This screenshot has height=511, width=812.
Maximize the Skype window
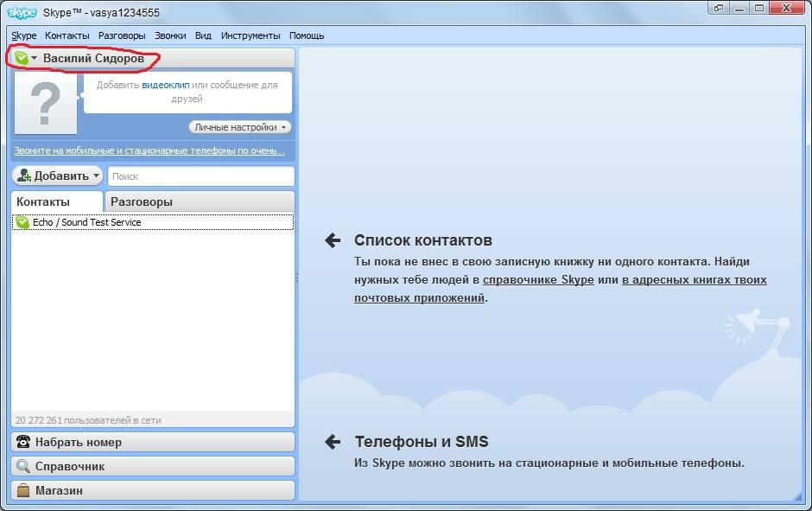[759, 8]
